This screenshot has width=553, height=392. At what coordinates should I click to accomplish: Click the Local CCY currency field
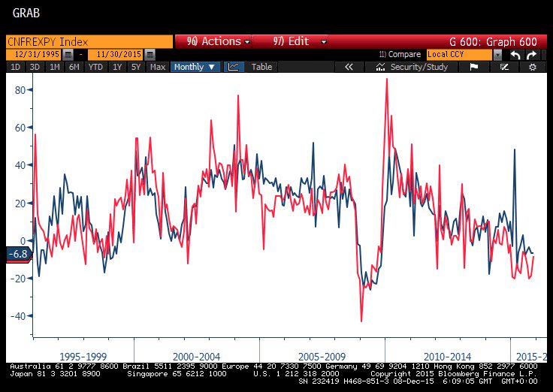click(x=459, y=55)
